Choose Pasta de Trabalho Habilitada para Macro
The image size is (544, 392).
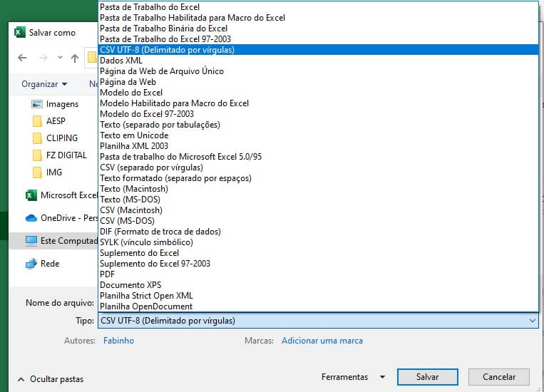click(x=318, y=18)
